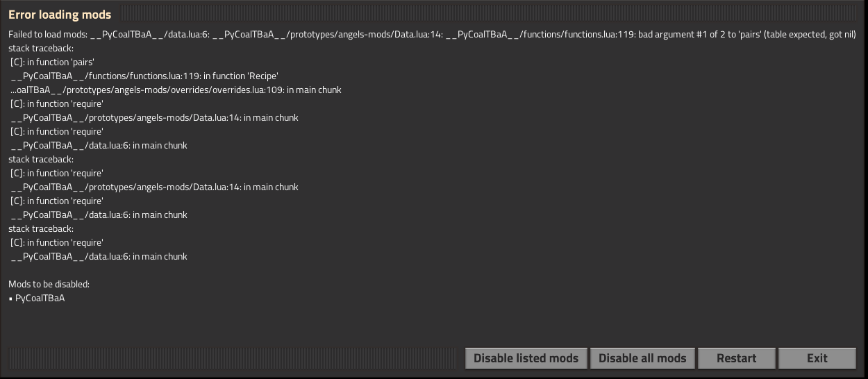868x379 pixels.
Task: Click the first "in function 'require'" line
Action: coord(56,104)
